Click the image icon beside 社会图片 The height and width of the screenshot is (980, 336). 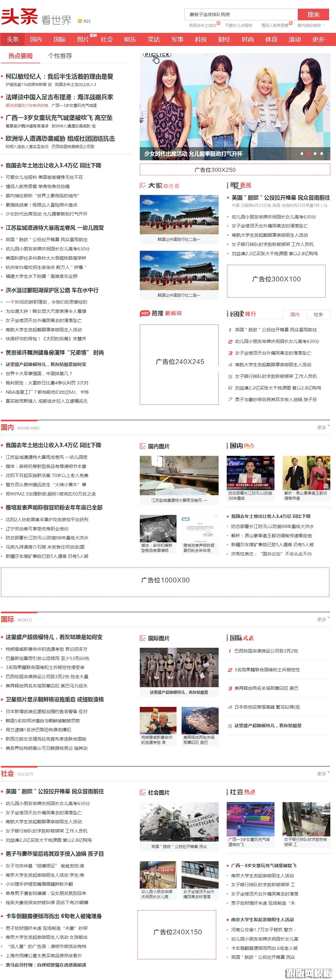tap(143, 792)
